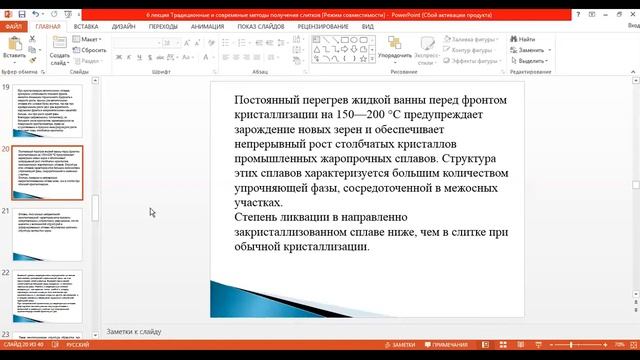Image resolution: width=640 pixels, height=360 pixels.
Task: Switch to Normal view in status bar
Action: [x=485, y=345]
